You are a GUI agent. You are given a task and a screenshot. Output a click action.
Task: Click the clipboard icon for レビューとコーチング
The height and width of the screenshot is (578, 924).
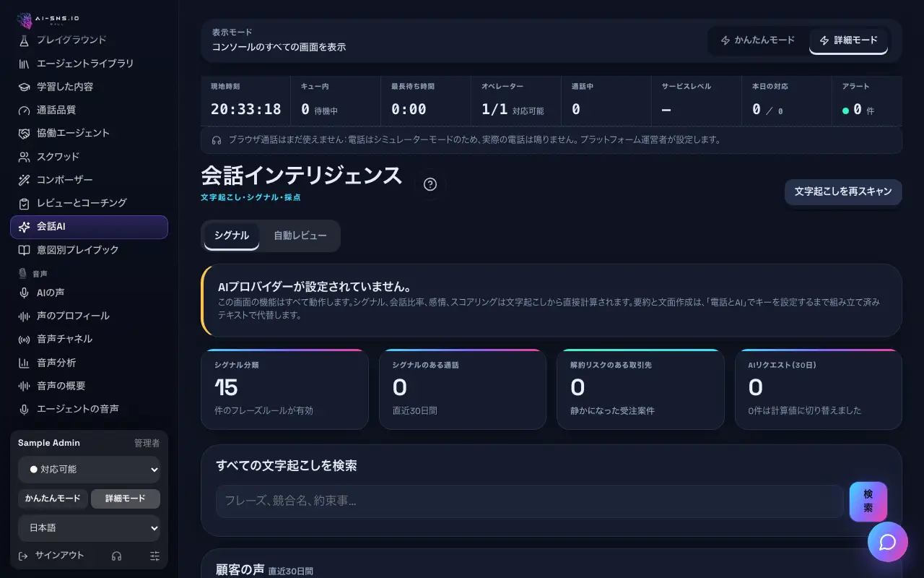click(x=24, y=203)
